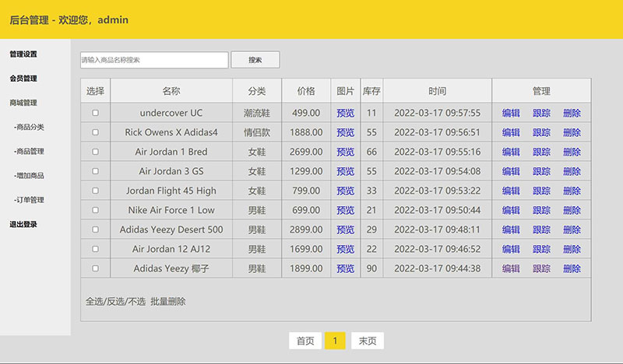The width and height of the screenshot is (623, 364).
Task: Open 管理设置 in the sidebar
Action: (x=23, y=54)
